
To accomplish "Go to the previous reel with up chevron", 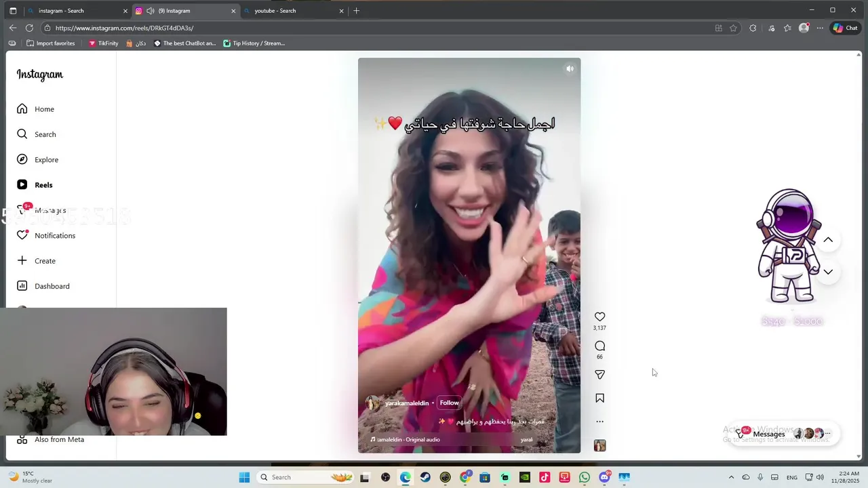I will click(828, 240).
